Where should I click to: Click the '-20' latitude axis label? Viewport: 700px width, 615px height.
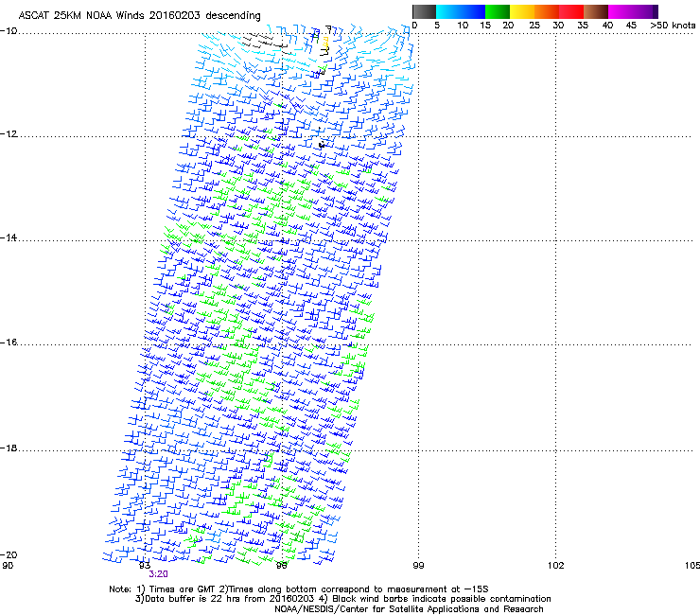[9, 554]
